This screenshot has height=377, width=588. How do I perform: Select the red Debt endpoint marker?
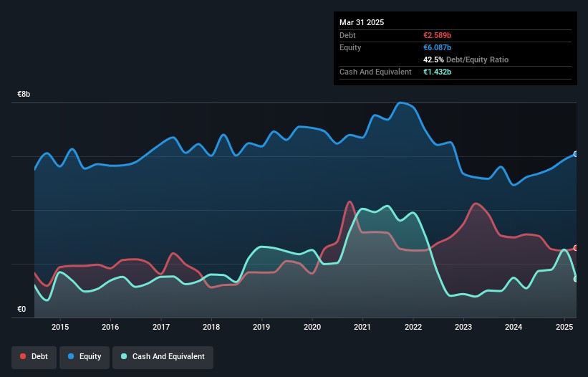575,248
